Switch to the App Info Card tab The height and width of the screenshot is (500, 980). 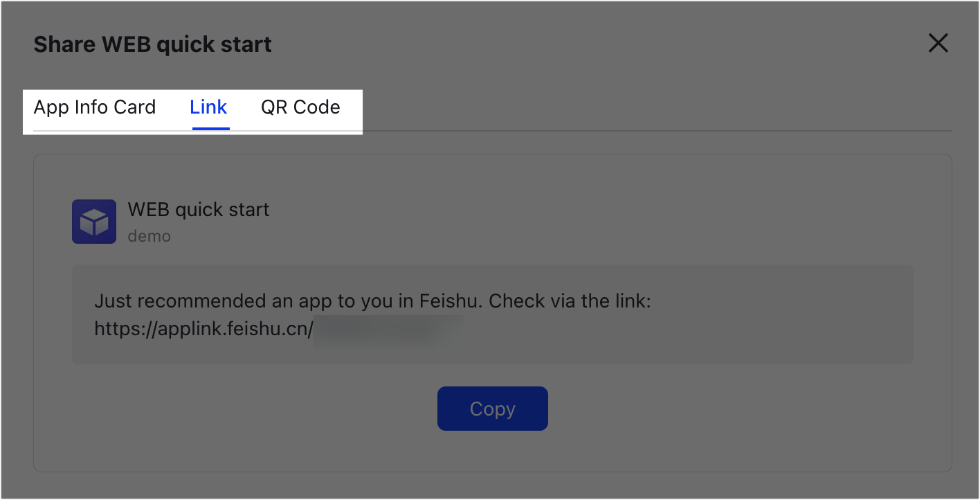pyautogui.click(x=95, y=107)
